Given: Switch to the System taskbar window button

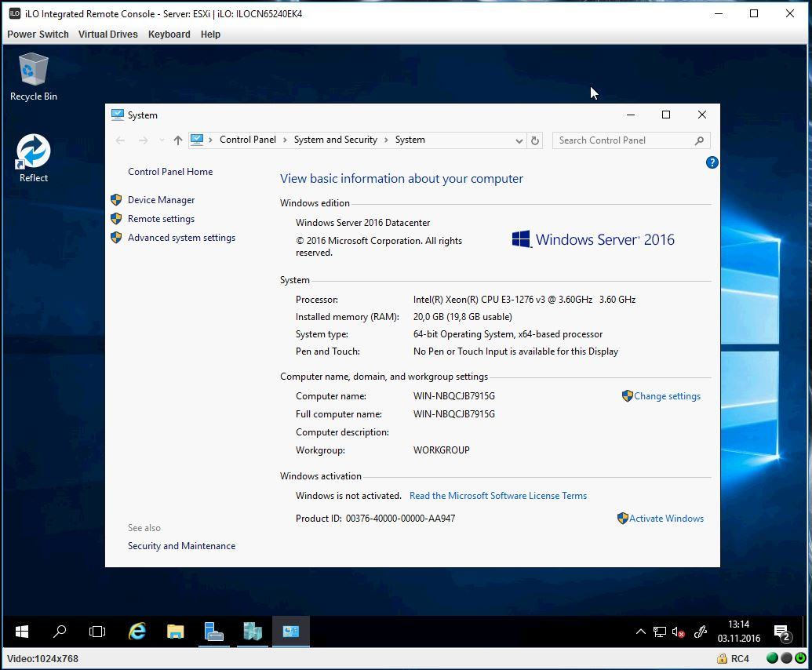Looking at the screenshot, I should tap(290, 632).
